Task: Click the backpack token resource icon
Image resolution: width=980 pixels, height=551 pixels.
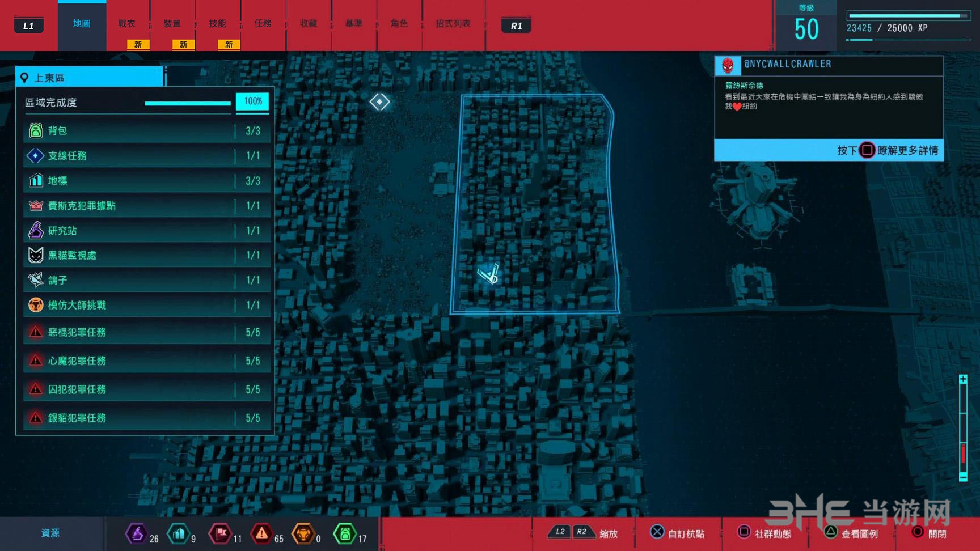Action: coord(345,533)
